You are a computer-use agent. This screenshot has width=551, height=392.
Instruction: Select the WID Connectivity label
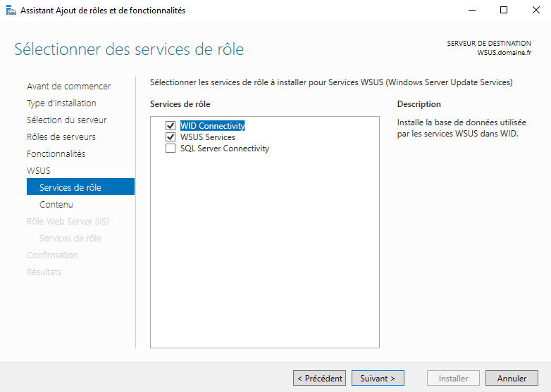click(212, 126)
